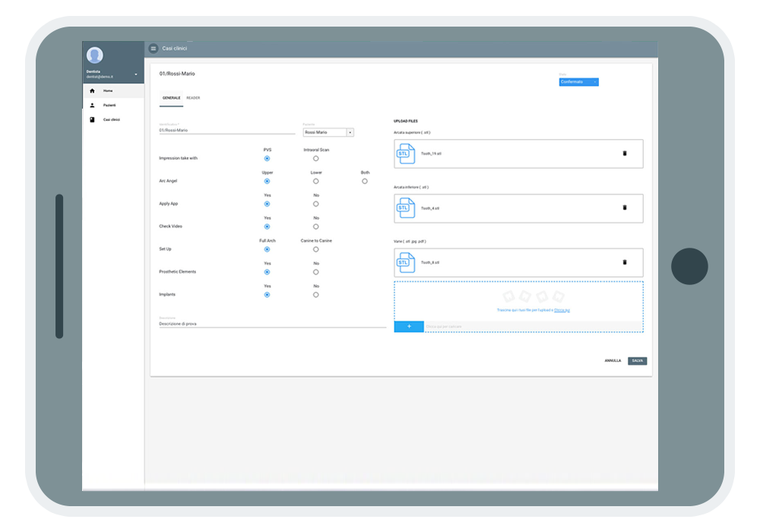Click the Casi clinici book icon

(92, 119)
